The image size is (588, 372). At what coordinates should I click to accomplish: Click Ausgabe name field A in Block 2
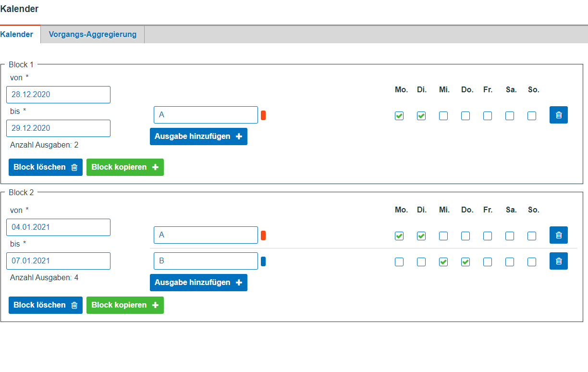pyautogui.click(x=206, y=235)
